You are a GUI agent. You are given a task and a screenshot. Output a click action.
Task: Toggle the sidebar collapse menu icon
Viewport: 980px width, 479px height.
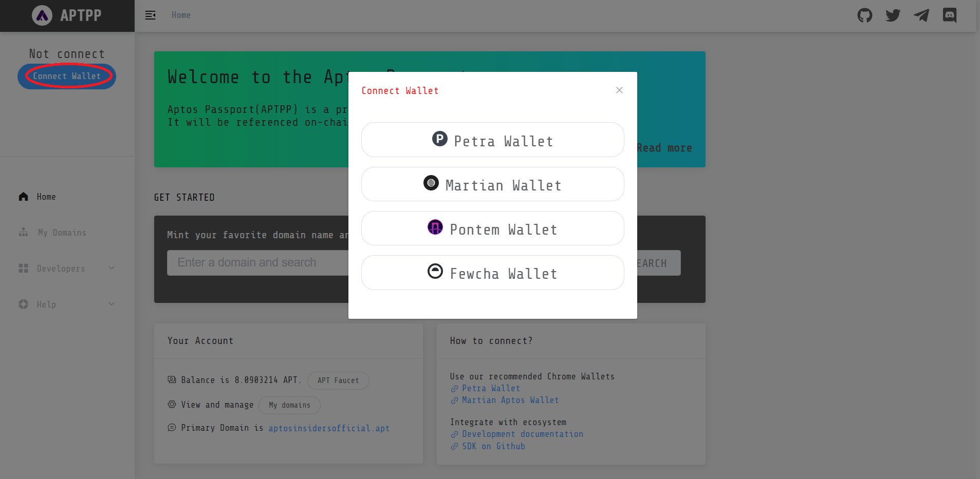(x=151, y=15)
